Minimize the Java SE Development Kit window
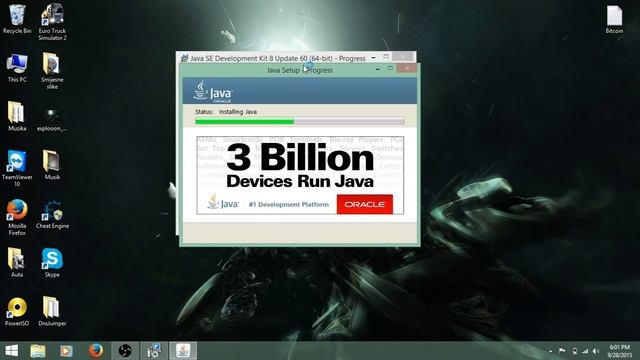 [x=373, y=58]
